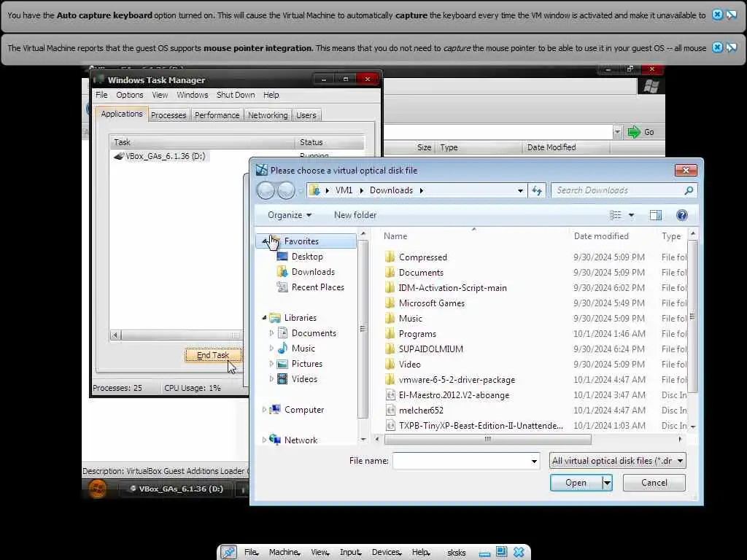
Task: Dismiss the mouse pointer integration notification
Action: [x=717, y=47]
